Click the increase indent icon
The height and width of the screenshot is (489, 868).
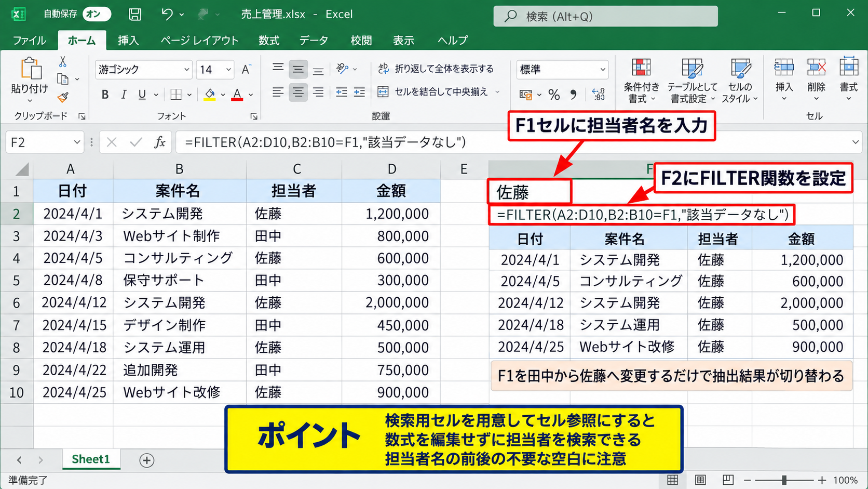(359, 92)
